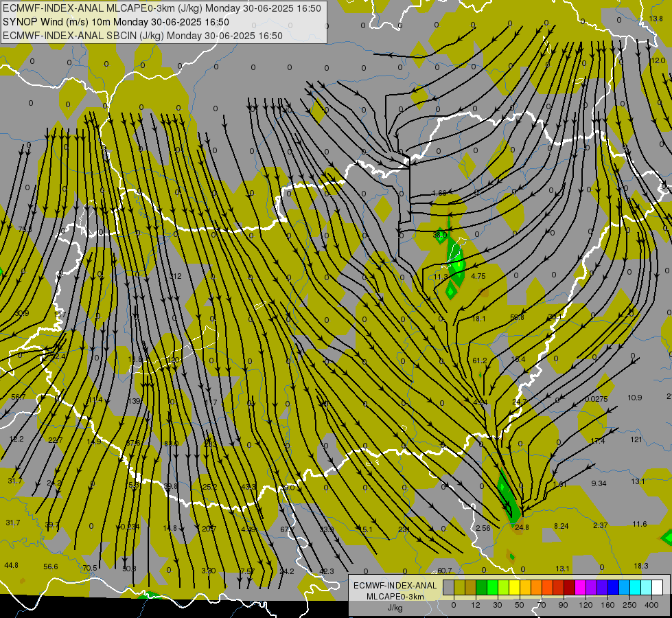Click the legend tick label 50
The height and width of the screenshot is (618, 672).
(520, 605)
